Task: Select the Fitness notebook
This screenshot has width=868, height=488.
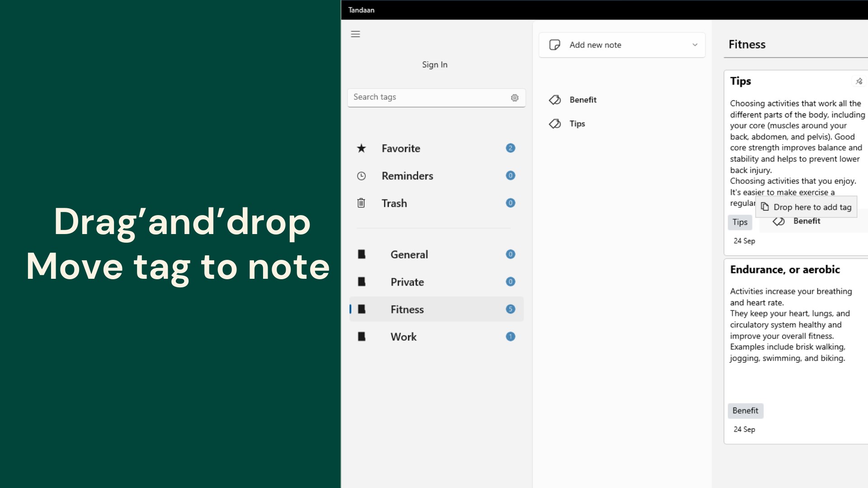Action: pyautogui.click(x=407, y=310)
